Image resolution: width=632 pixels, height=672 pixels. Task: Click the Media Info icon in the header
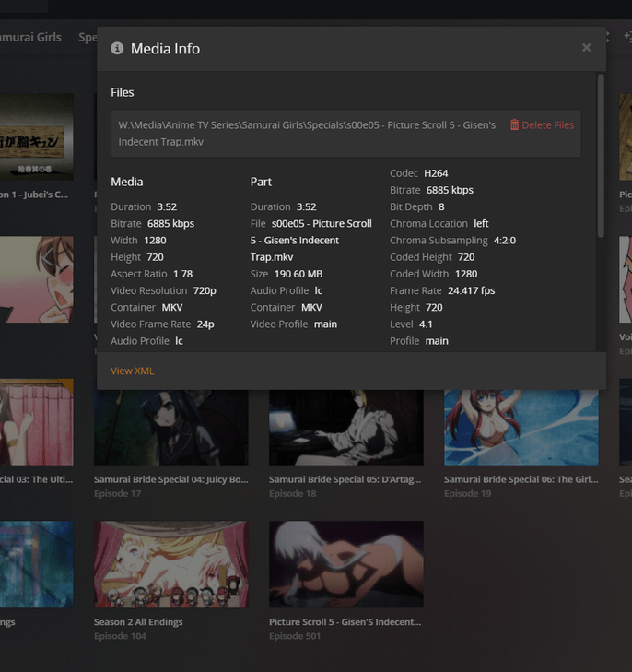point(117,49)
